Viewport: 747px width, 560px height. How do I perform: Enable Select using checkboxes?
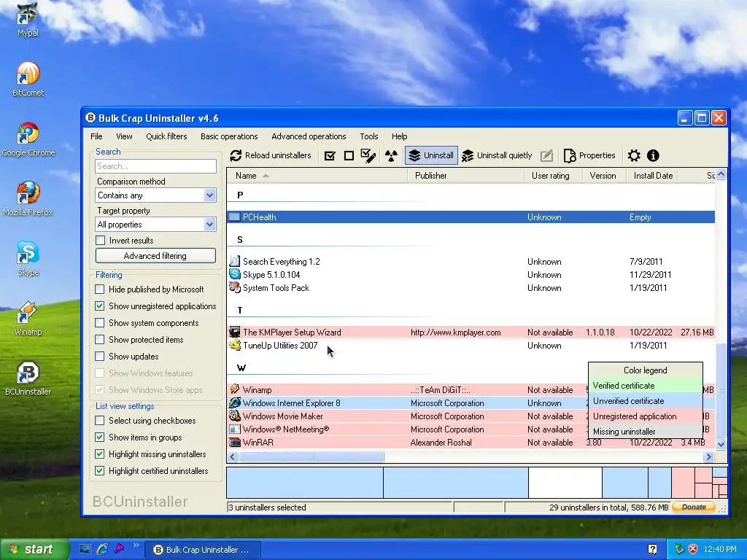[x=99, y=421]
